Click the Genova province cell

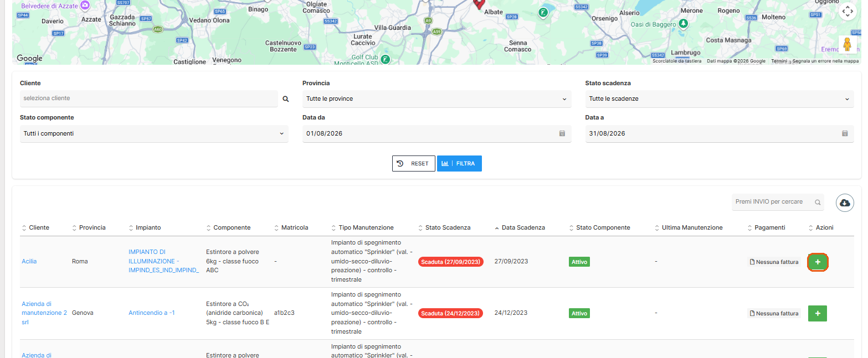pos(83,313)
